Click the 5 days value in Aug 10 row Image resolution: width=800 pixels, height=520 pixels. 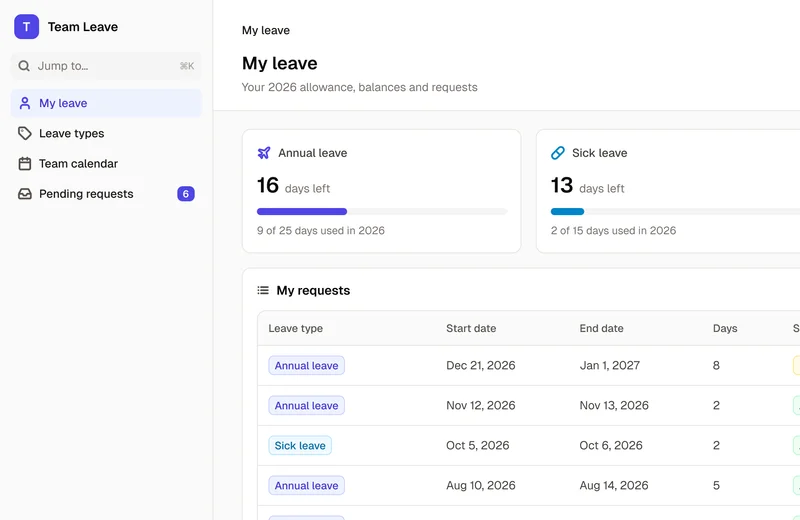(x=716, y=485)
